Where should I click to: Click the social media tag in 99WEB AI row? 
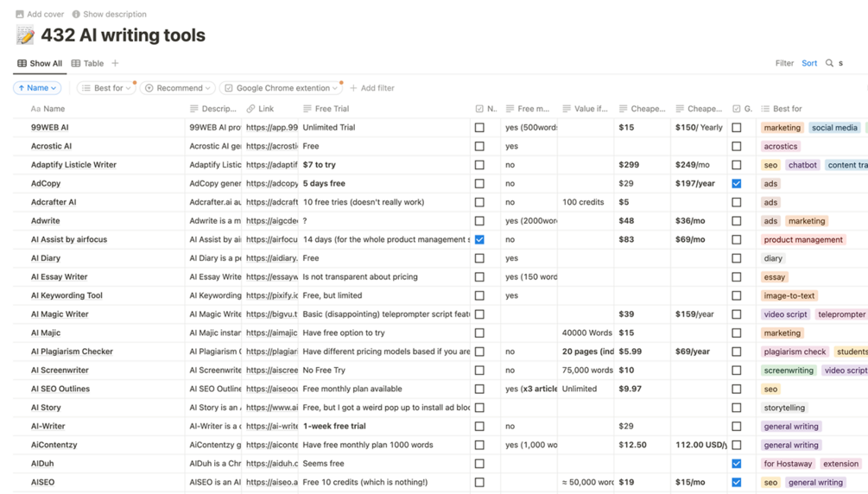[x=834, y=127]
